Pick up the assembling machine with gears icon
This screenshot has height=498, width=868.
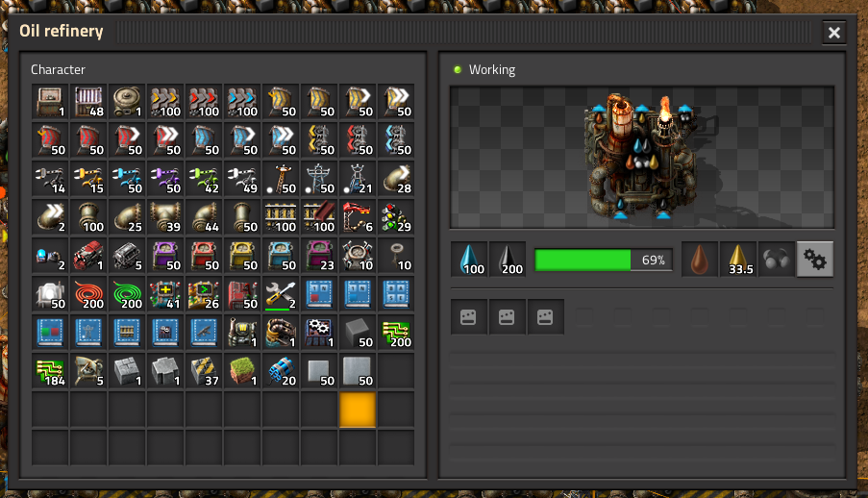[319, 333]
